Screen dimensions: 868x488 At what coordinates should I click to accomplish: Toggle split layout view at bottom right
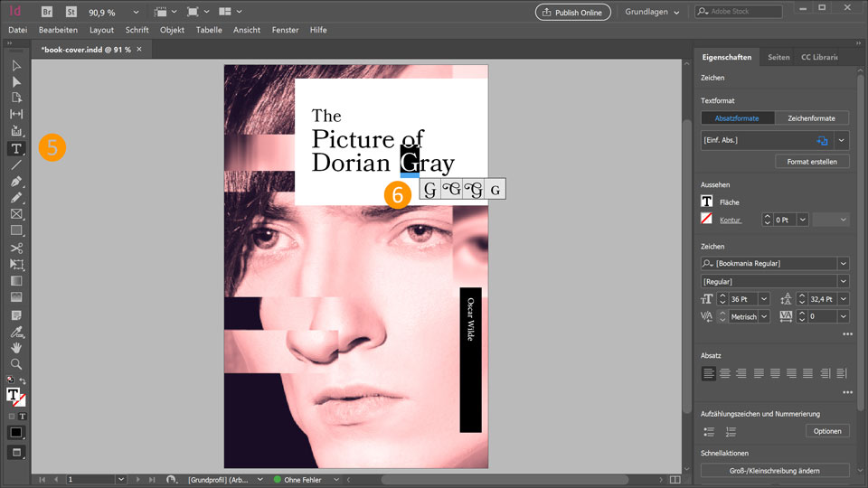coord(675,480)
